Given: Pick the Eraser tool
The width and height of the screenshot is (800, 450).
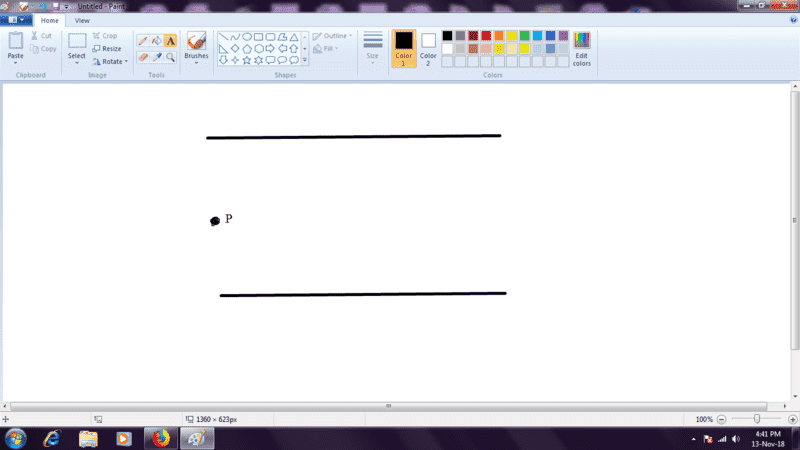Looking at the screenshot, I should coord(142,57).
